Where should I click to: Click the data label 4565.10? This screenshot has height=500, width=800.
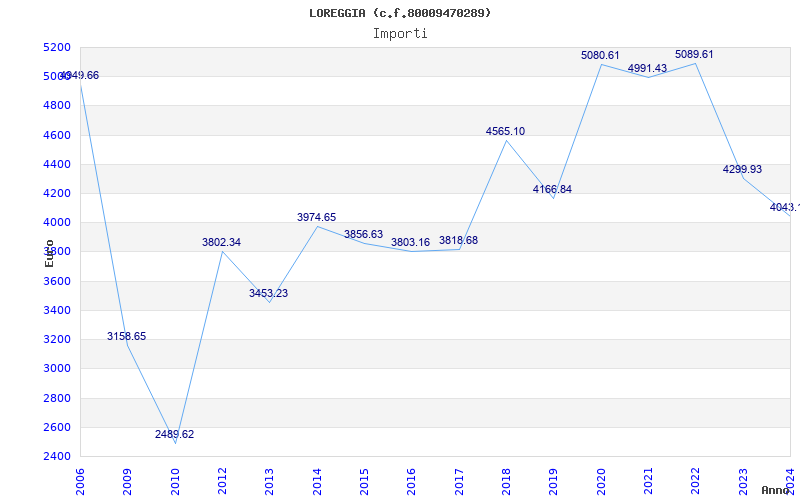pyautogui.click(x=505, y=131)
